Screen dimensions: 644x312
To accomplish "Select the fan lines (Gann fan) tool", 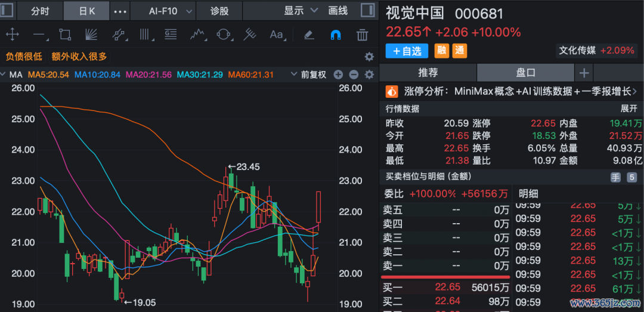I will (x=92, y=35).
